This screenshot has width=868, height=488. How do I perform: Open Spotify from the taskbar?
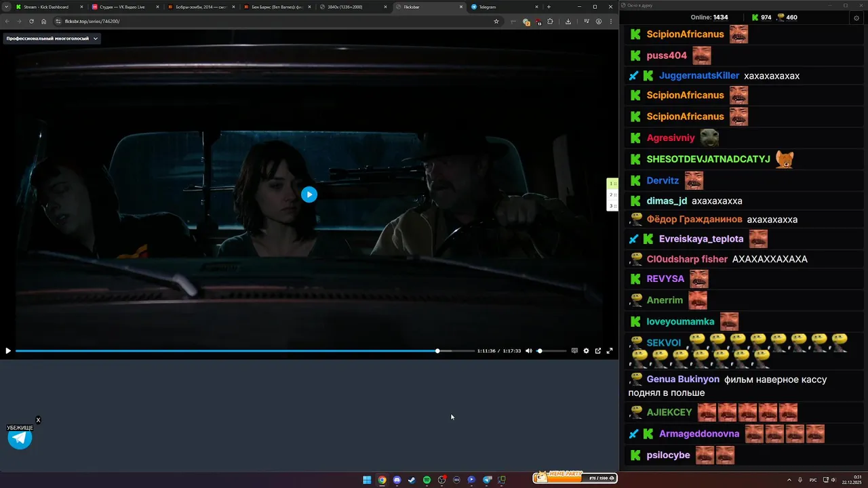click(427, 480)
